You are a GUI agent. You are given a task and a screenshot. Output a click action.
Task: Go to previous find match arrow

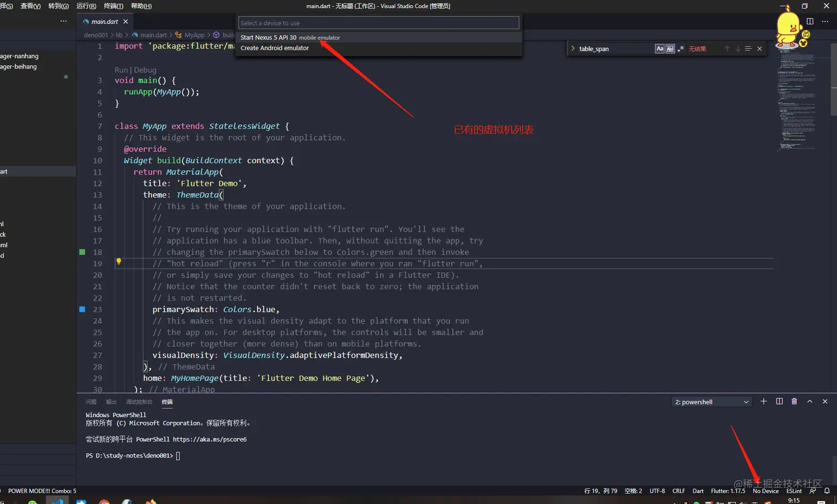727,49
